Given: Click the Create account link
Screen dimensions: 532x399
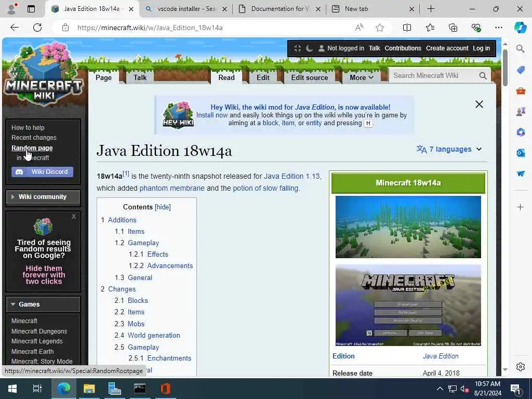Looking at the screenshot, I should [447, 48].
